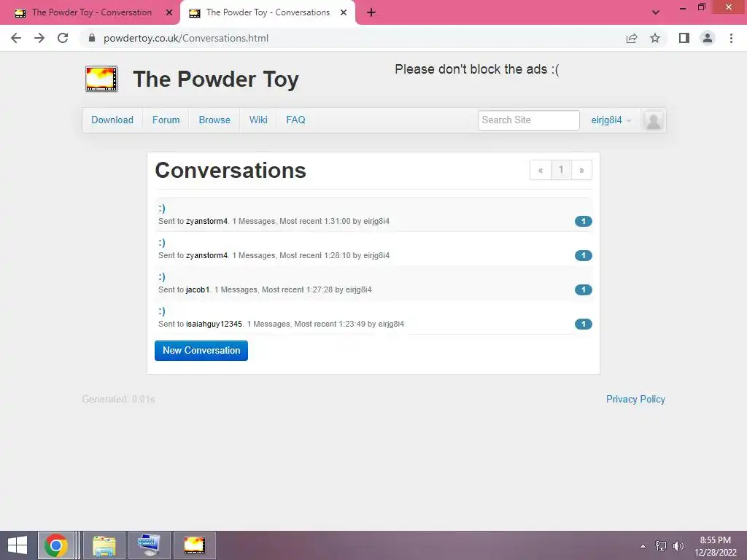The height and width of the screenshot is (560, 747).
Task: Click The Powder Toy site title
Action: click(216, 79)
